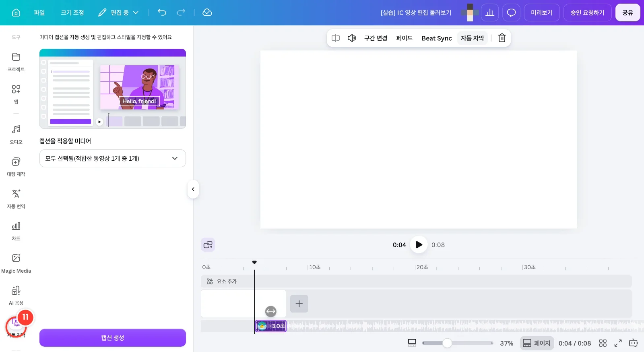Viewport: 644px width, 352px height.
Task: Open the 앱 sidebar panel
Action: click(16, 94)
